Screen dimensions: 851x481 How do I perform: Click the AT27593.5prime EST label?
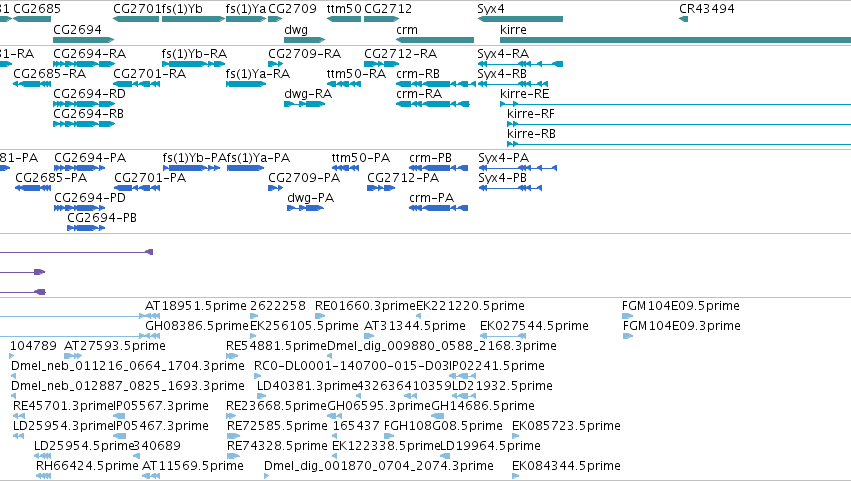[x=115, y=346]
